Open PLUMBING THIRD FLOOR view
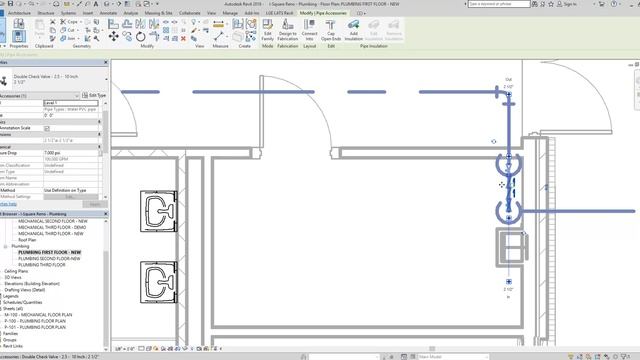 [42, 265]
